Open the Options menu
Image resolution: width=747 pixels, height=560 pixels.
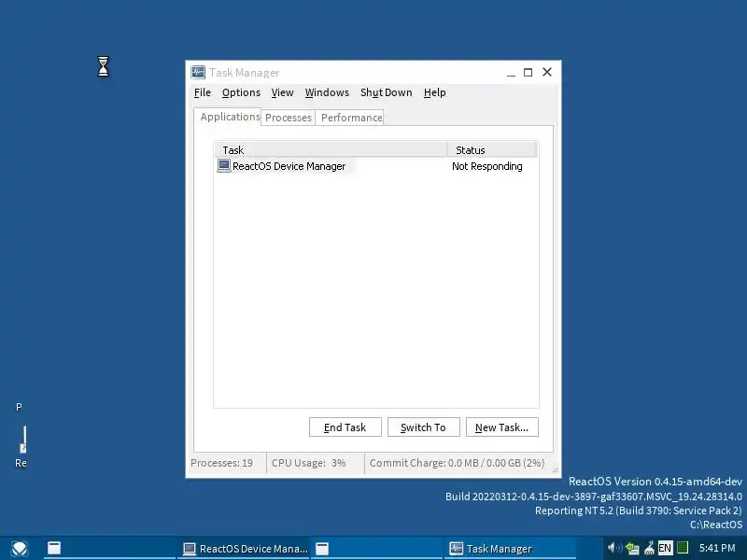(241, 92)
